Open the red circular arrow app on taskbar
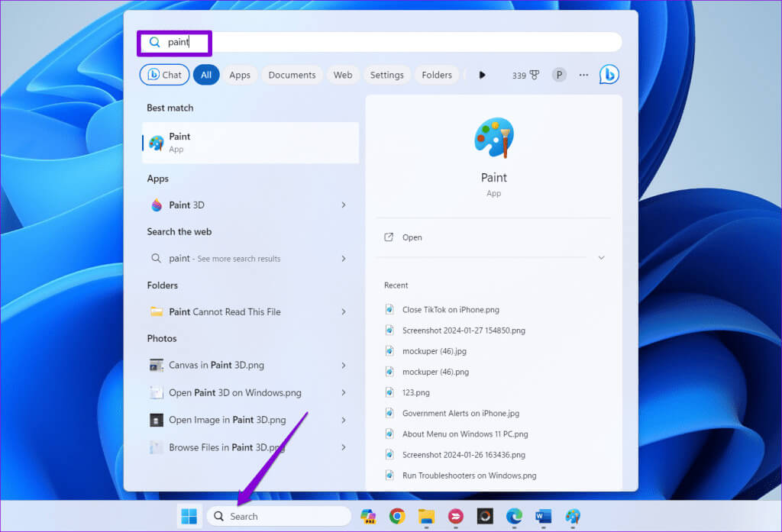This screenshot has width=782, height=532. pyautogui.click(x=455, y=516)
